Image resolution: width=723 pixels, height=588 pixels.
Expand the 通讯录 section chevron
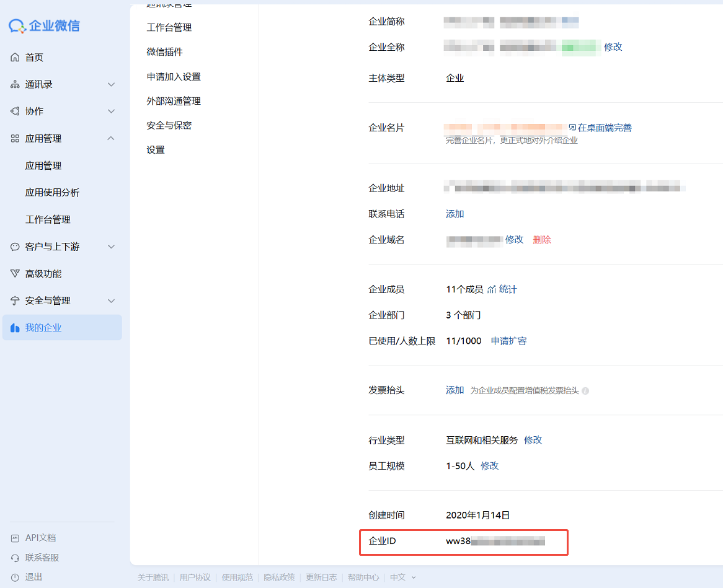(110, 84)
